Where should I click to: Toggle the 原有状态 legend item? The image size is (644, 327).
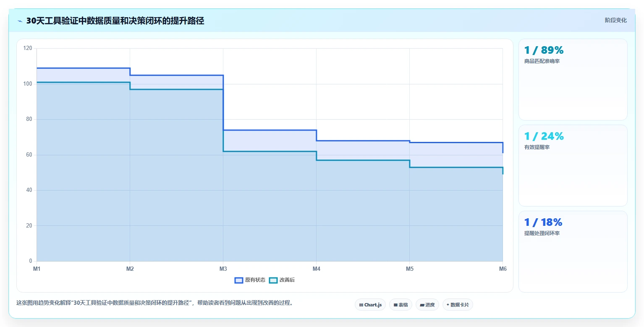click(250, 280)
